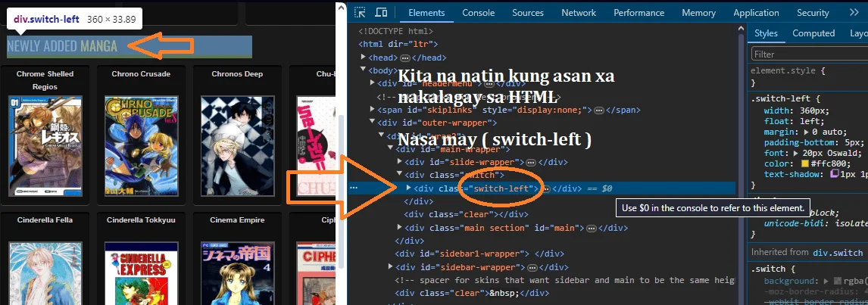Open the rgba background color swatch
The height and width of the screenshot is (305, 868).
point(838,282)
